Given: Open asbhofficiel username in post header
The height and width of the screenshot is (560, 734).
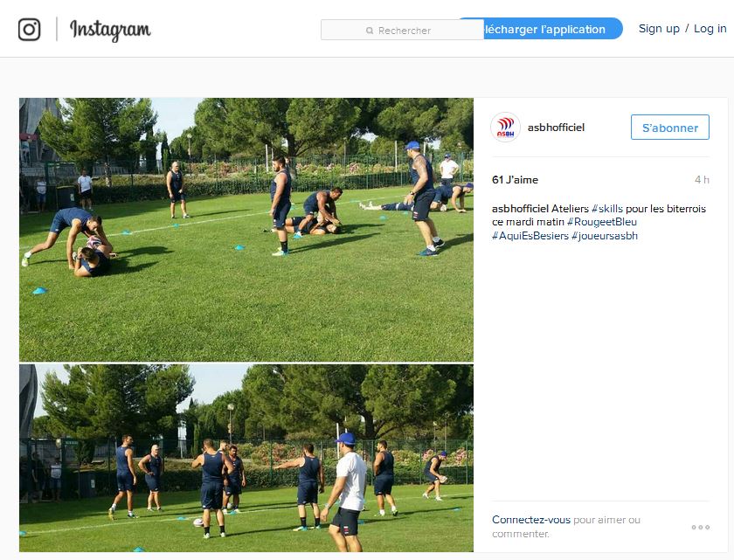Looking at the screenshot, I should click(556, 128).
